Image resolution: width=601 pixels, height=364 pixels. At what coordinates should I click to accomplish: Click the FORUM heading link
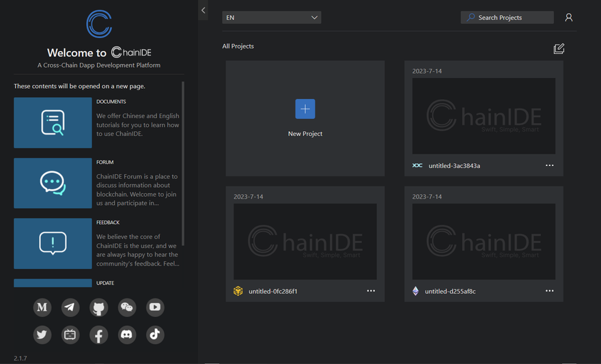(105, 162)
